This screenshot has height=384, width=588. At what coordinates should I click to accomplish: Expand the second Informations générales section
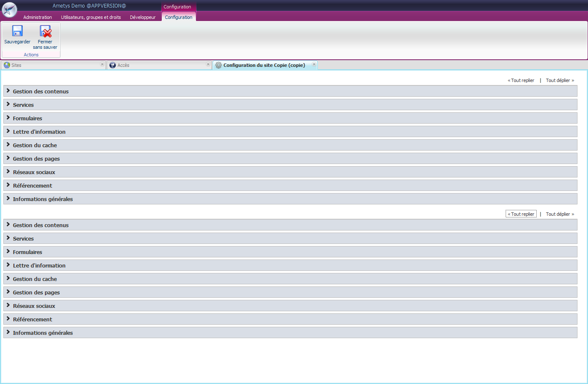point(42,333)
